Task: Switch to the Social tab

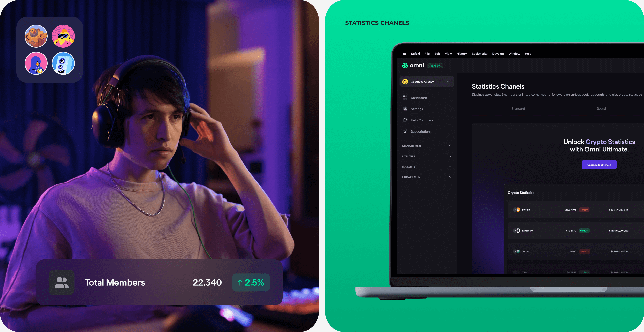Action: (x=601, y=108)
